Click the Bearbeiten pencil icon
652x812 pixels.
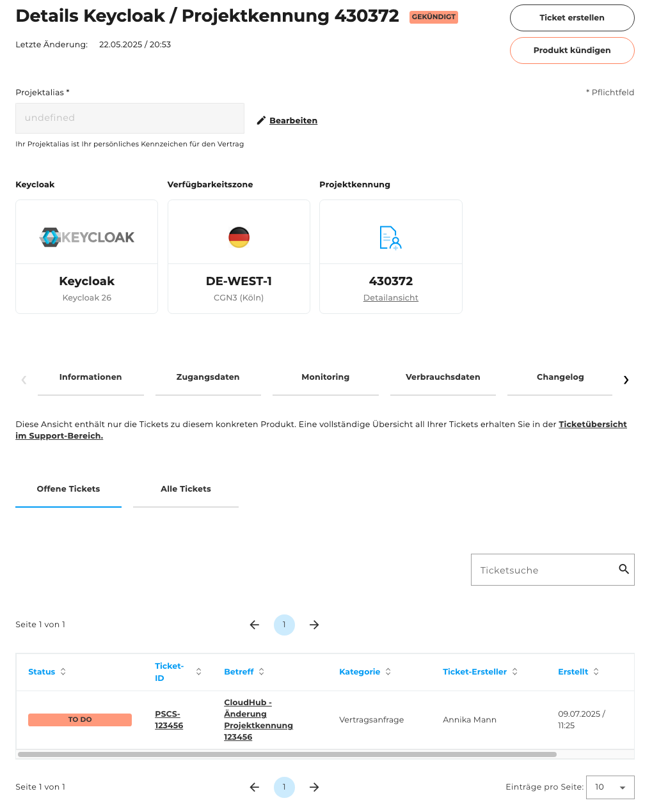tap(261, 120)
